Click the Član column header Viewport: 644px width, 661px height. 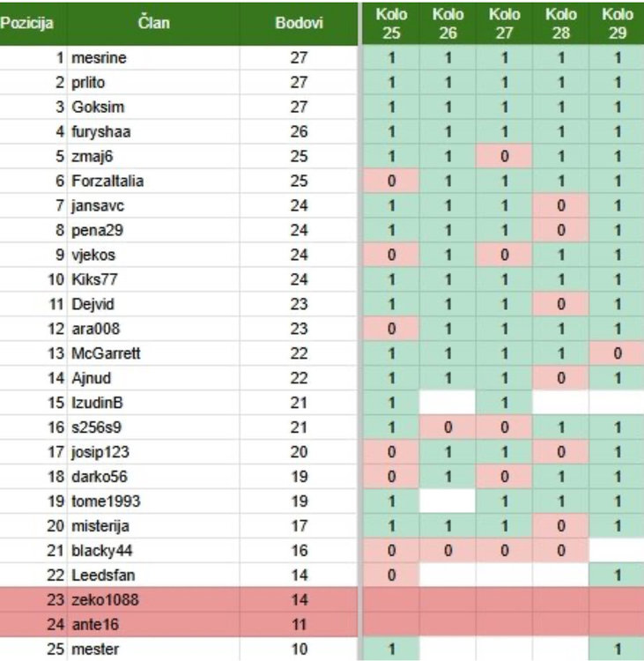pos(153,24)
